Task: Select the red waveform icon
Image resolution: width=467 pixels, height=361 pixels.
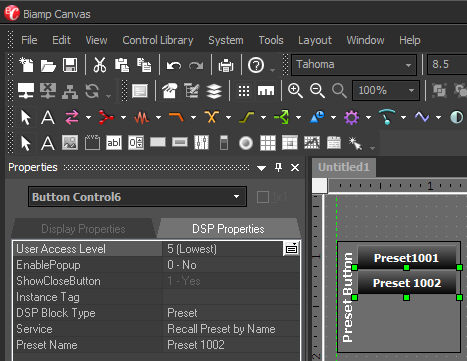Action: pos(142,118)
